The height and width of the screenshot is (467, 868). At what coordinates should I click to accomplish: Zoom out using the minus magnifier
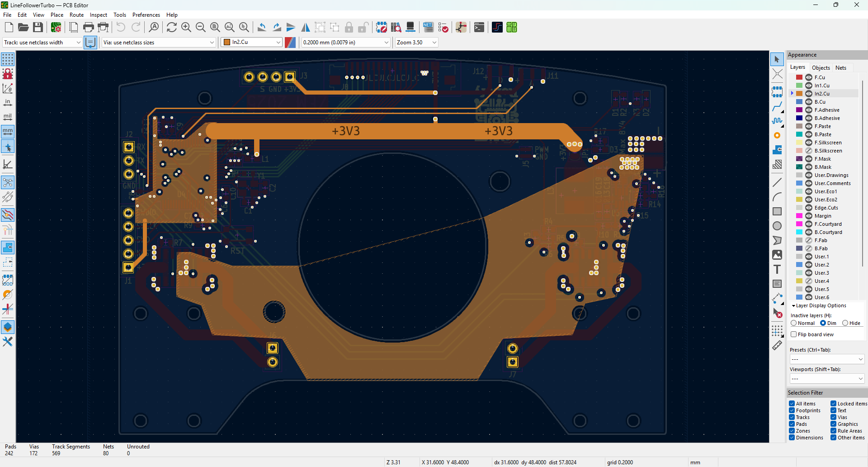click(201, 27)
